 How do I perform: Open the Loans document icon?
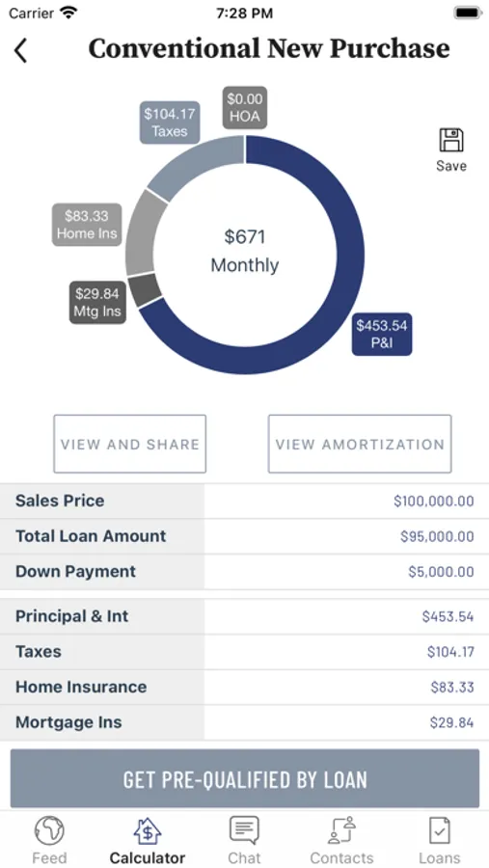click(439, 830)
